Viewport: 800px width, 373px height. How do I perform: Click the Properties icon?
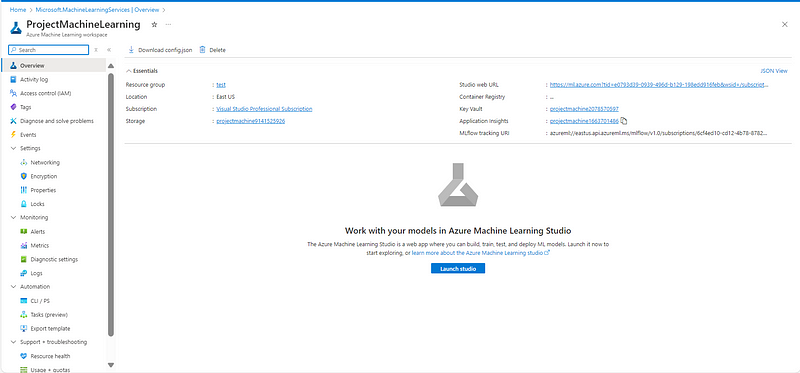click(23, 190)
